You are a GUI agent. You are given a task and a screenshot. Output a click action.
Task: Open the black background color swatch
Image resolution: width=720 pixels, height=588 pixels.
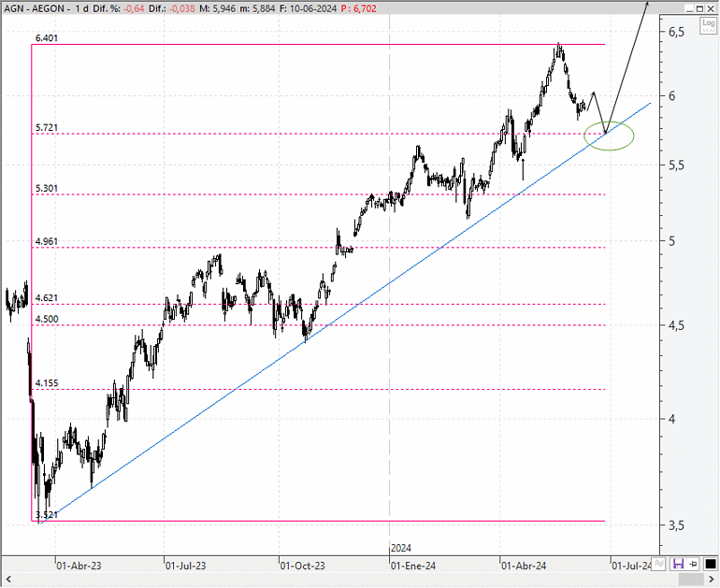tap(710, 564)
